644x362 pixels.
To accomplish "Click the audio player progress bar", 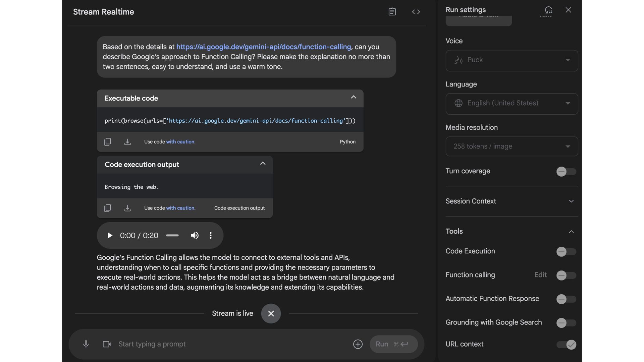I will click(x=172, y=235).
